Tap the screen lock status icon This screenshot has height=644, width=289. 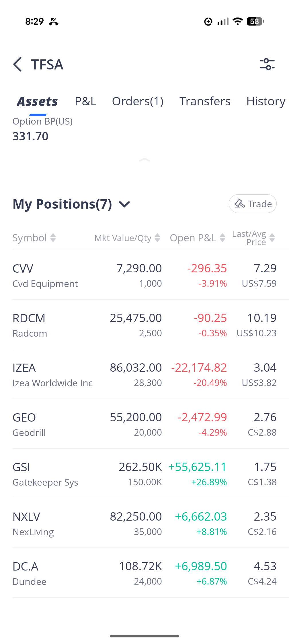point(208,22)
